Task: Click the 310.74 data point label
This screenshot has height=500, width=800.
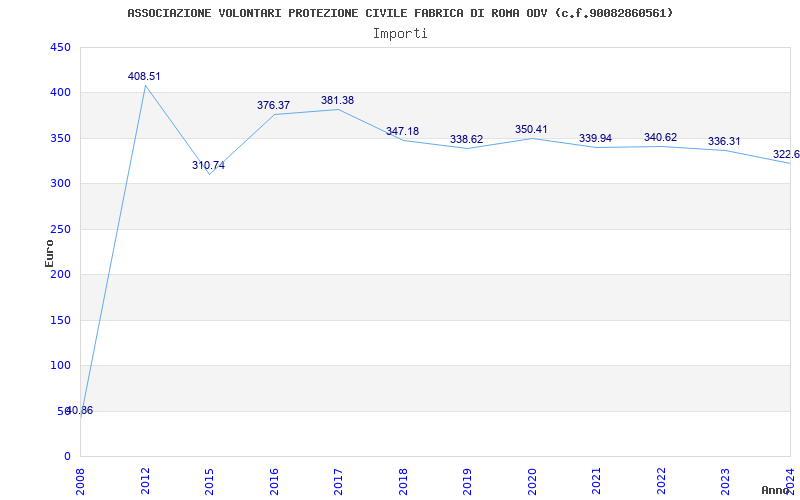Action: tap(208, 166)
